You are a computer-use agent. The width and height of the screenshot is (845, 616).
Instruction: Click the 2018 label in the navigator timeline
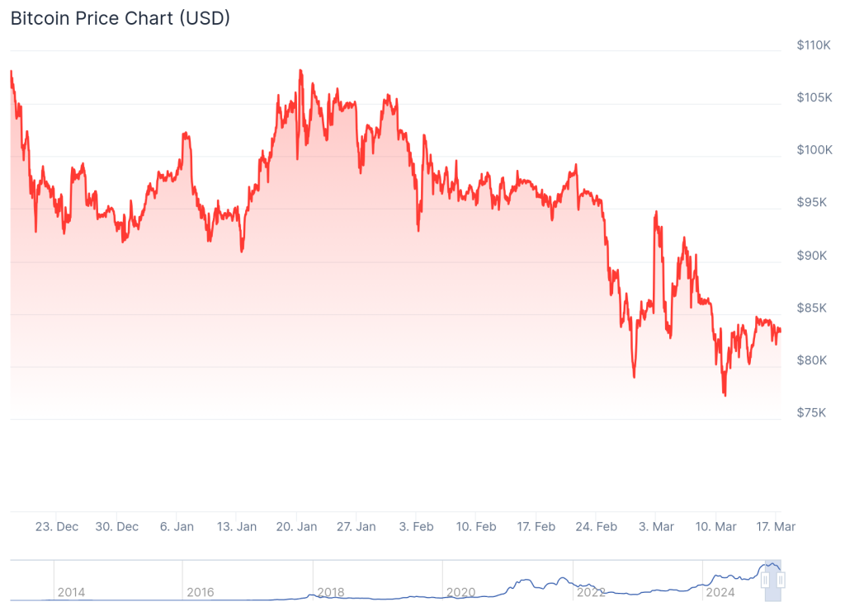point(331,592)
